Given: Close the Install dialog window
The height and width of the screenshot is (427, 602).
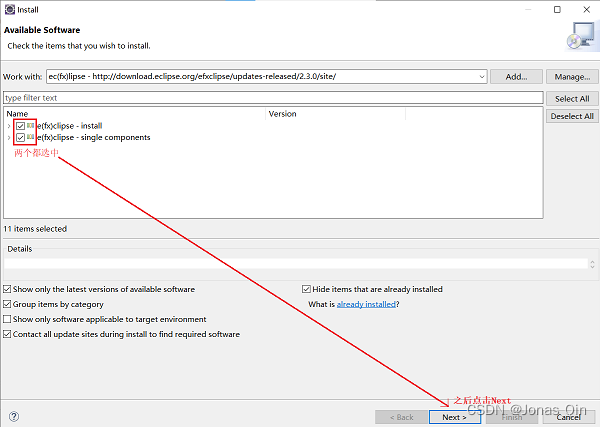Looking at the screenshot, I should click(x=587, y=10).
